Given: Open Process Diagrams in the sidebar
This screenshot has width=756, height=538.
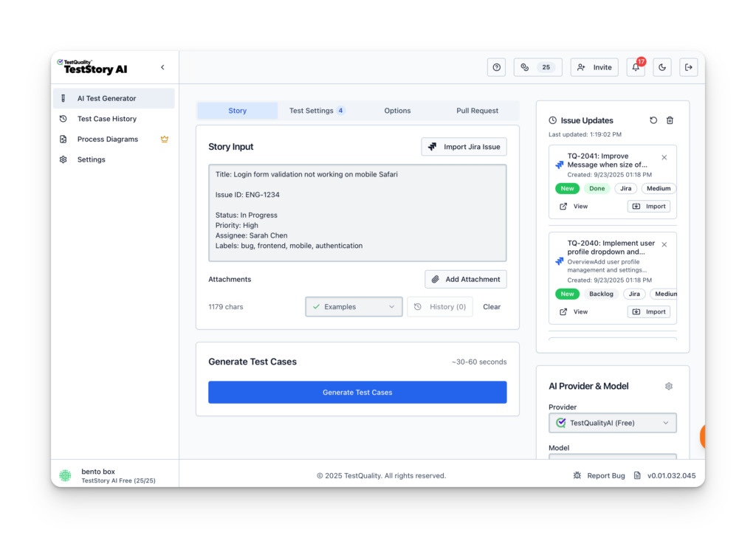Looking at the screenshot, I should click(108, 139).
